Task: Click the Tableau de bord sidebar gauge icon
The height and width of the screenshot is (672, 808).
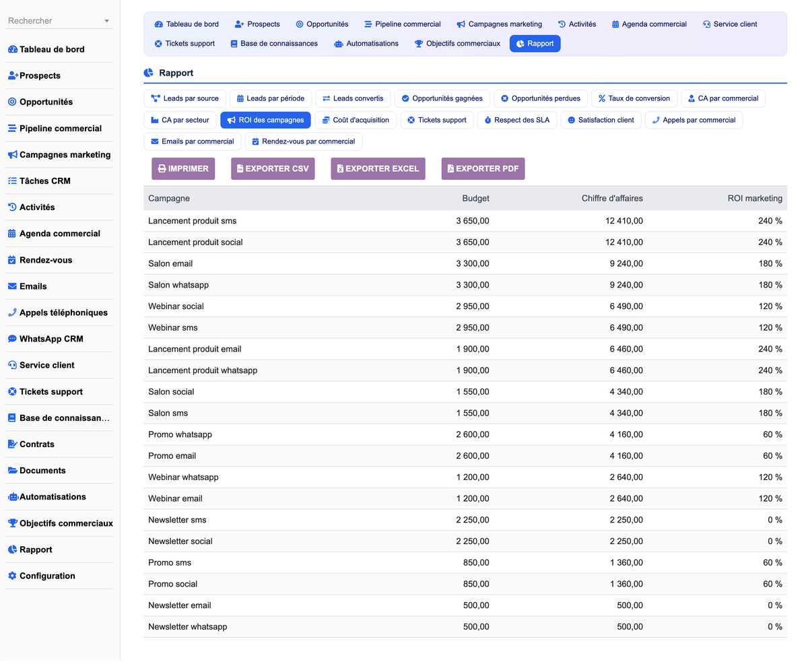Action: [x=12, y=50]
